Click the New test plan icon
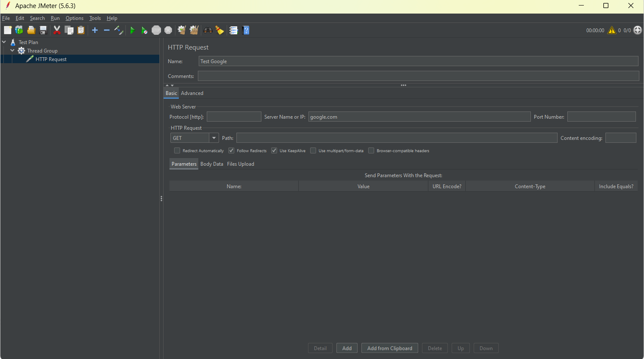Screen dimensions: 644x359 (x=8, y=30)
